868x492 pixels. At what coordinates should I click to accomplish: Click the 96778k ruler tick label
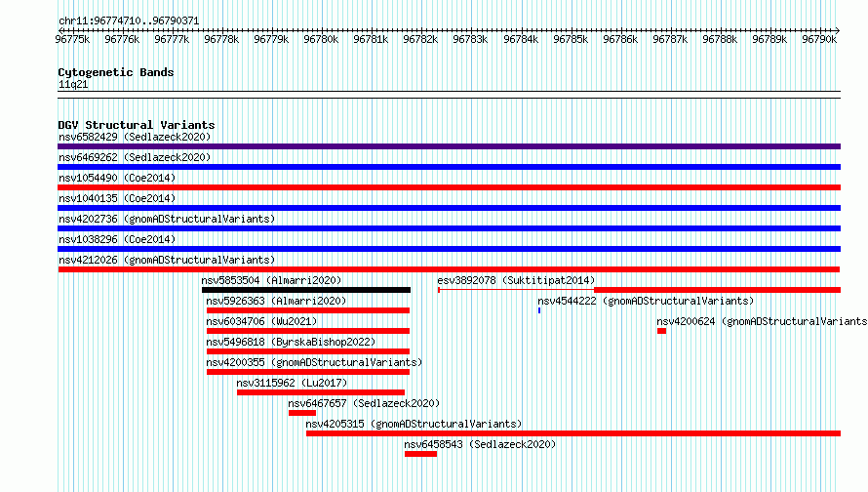coord(221,39)
